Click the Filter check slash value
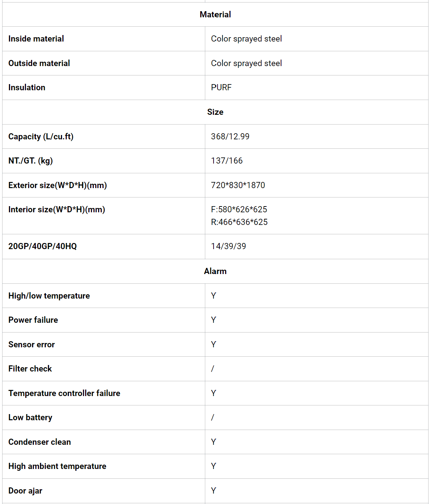Screen dimensions: 430x504 point(212,369)
